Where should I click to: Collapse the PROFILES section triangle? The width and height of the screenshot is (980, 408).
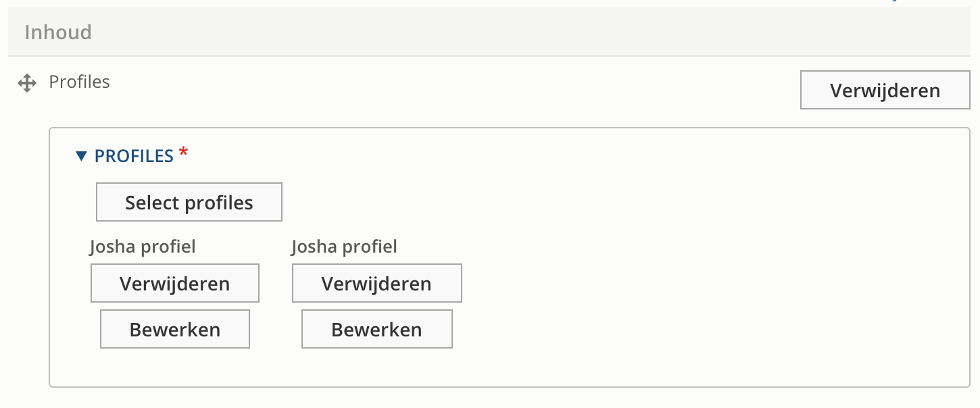point(82,157)
